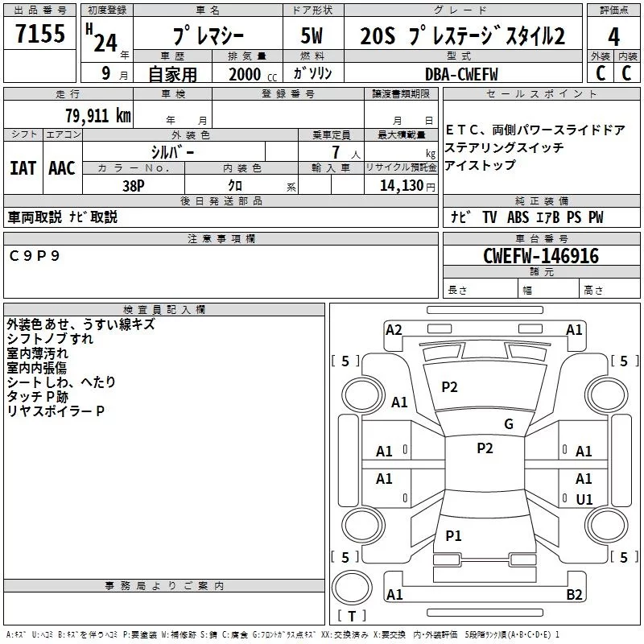This screenshot has width=644, height=644.
Task: Click the 純正装備 header
Action: (541, 200)
